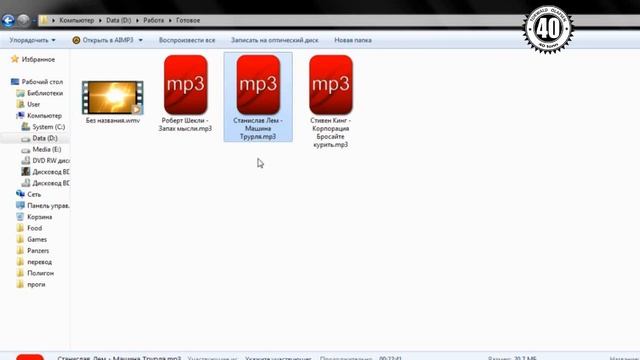
Task: Select label Стивен Кинг - Корпорация Бросайте курить.mp3
Action: click(331, 133)
